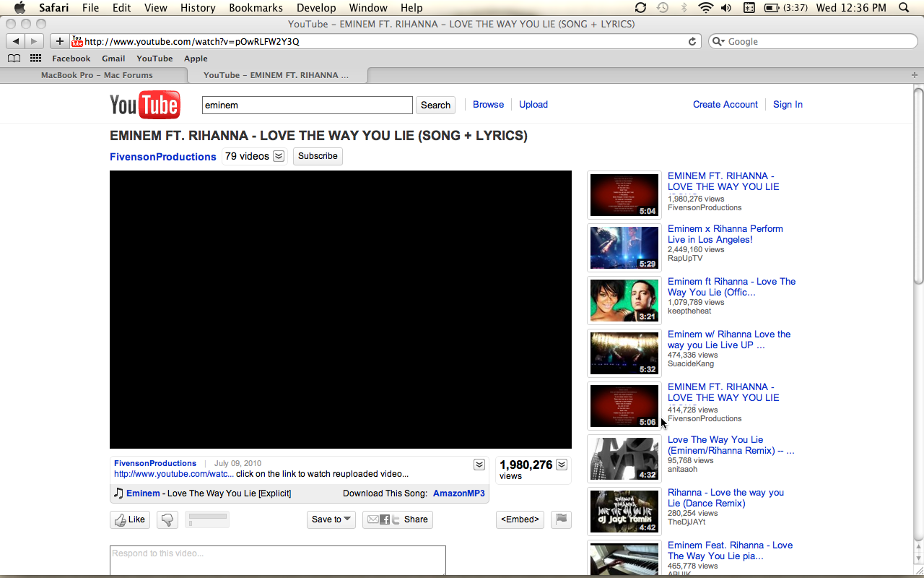Open the dj Jayt Dance Remix thumbnail
The image size is (924, 578).
[x=624, y=512]
